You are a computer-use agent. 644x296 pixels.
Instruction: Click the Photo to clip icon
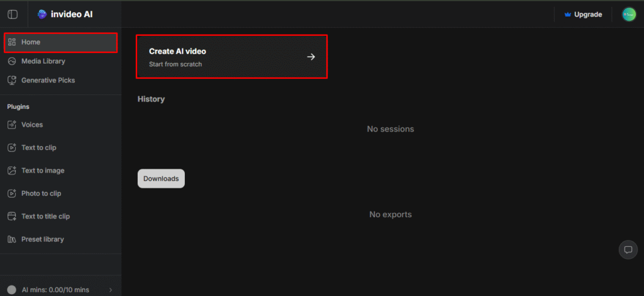[11, 193]
